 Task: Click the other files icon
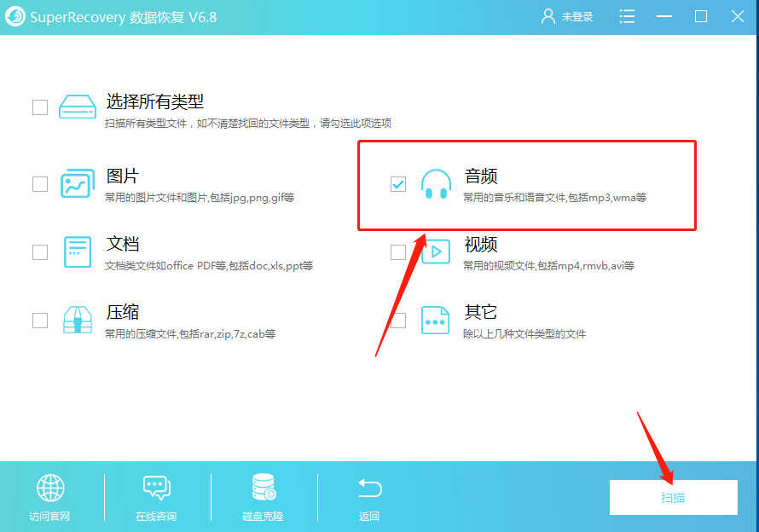click(436, 320)
